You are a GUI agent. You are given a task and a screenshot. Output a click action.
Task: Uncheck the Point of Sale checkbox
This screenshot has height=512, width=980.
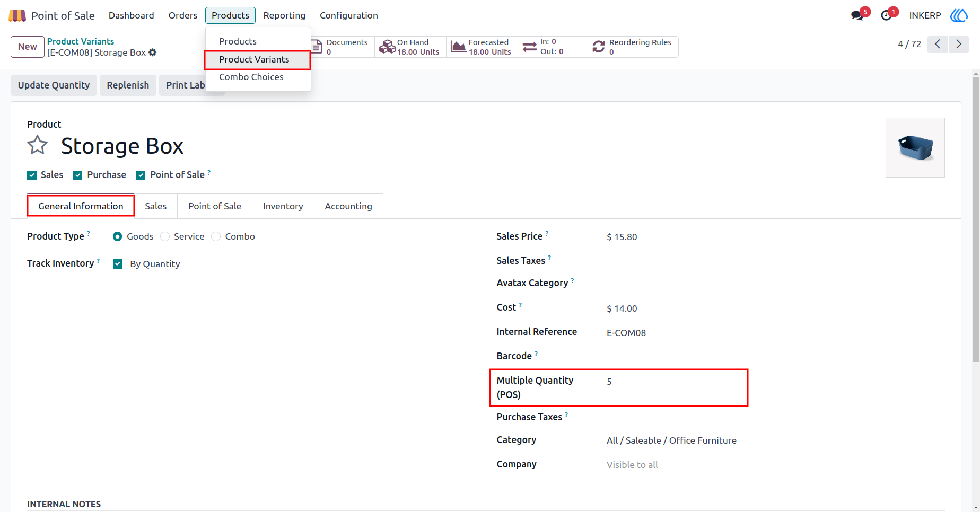(x=141, y=175)
